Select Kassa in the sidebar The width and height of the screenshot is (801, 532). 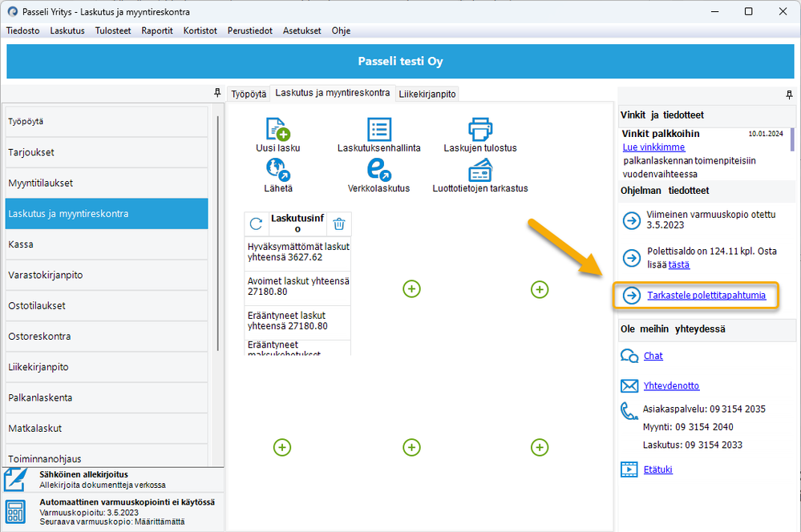[x=107, y=244]
